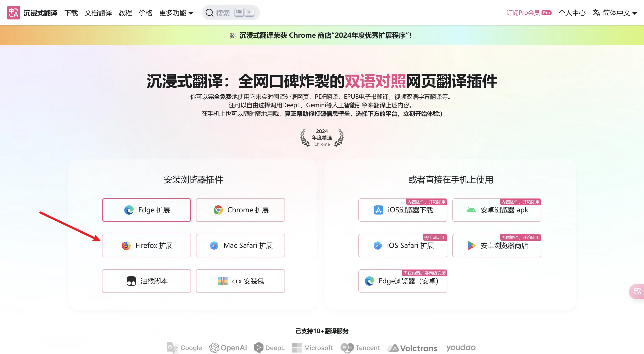Click the App Store icon for iOS浏览器下载

coord(378,210)
